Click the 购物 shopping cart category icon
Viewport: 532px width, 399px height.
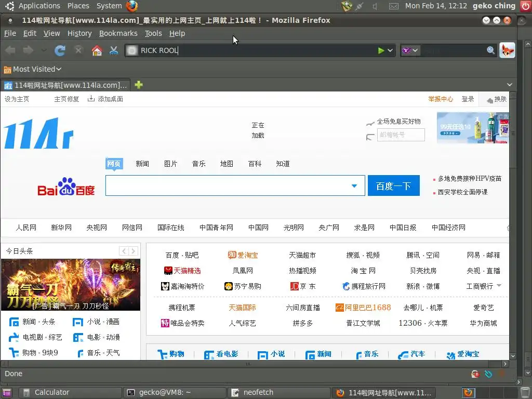pyautogui.click(x=163, y=354)
